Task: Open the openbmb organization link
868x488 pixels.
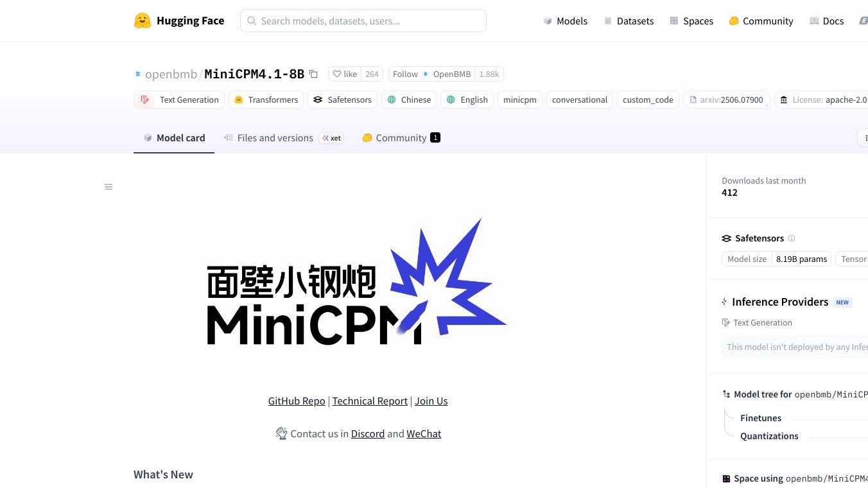Action: pyautogui.click(x=171, y=74)
